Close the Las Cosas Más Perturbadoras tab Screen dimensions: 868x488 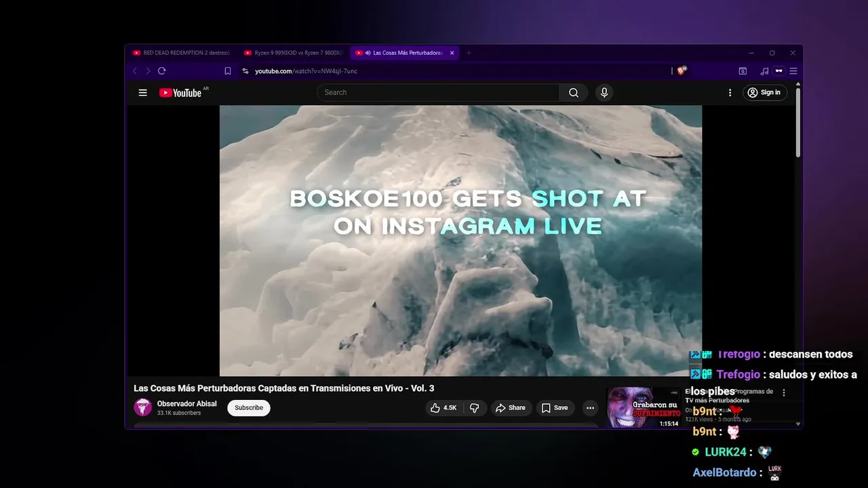click(x=452, y=53)
